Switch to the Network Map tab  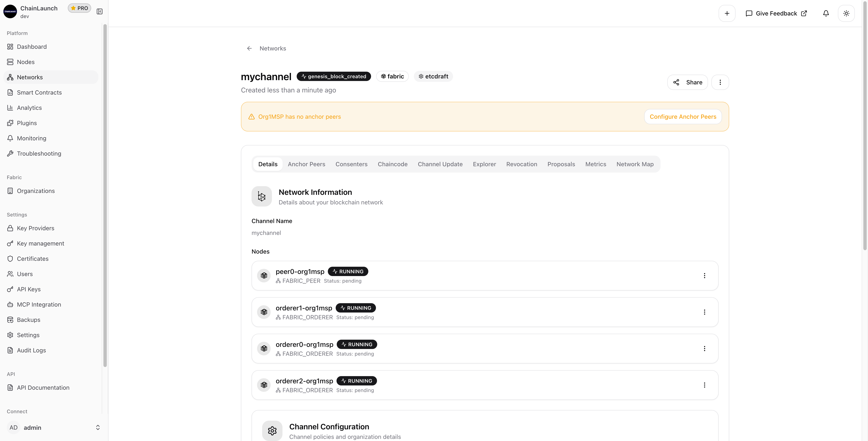[x=635, y=164]
